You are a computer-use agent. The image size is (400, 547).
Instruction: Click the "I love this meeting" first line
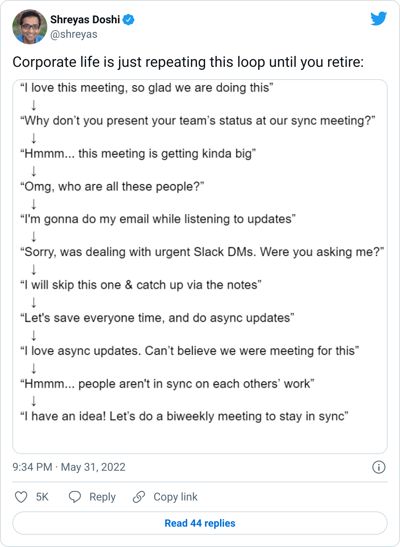click(146, 88)
